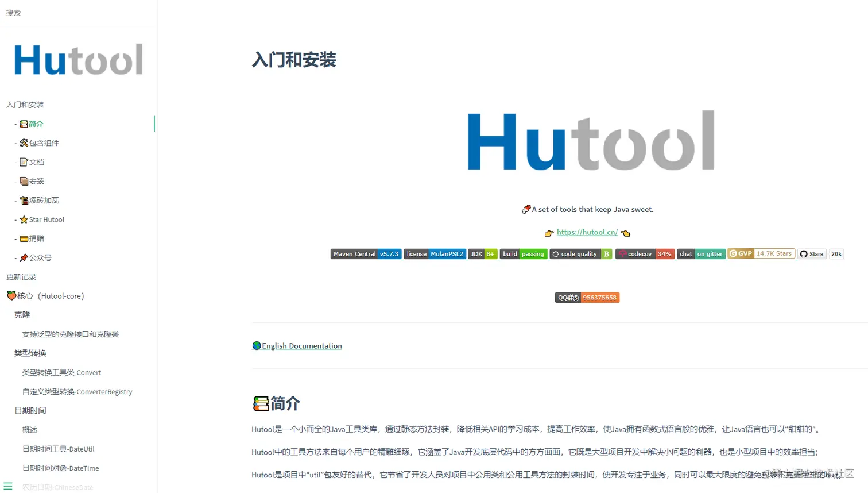Open 包含组件 in the sidebar
The height and width of the screenshot is (493, 868).
coord(44,143)
